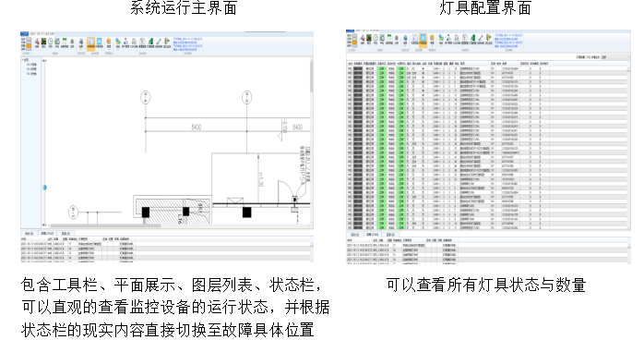This screenshot has width=644, height=340.
Task: Click the green building icon in lamp configuration toolbar
Action: 473,38
